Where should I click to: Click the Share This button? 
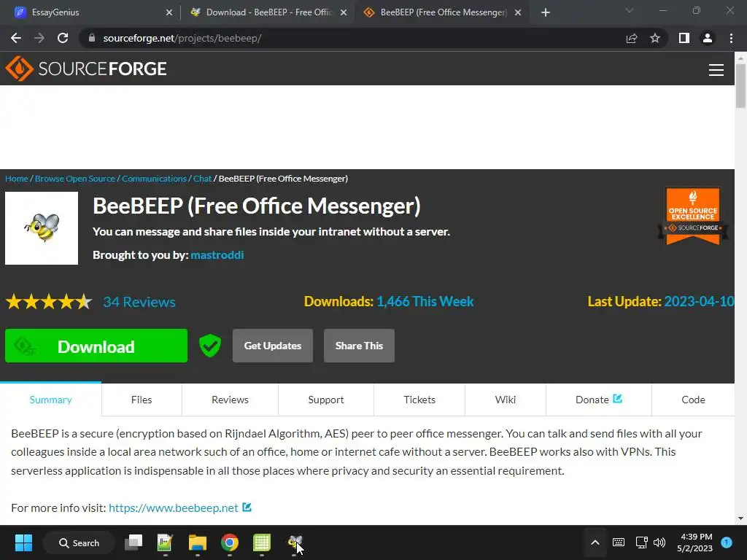coord(359,346)
